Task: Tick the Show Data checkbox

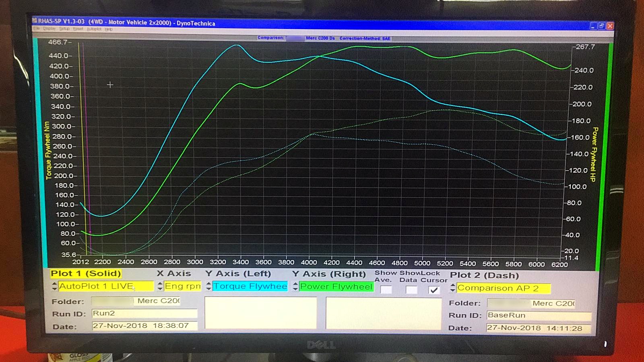Action: pyautogui.click(x=411, y=290)
